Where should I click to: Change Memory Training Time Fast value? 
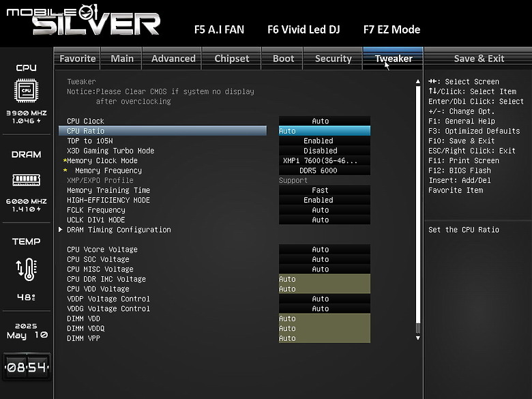325,190
